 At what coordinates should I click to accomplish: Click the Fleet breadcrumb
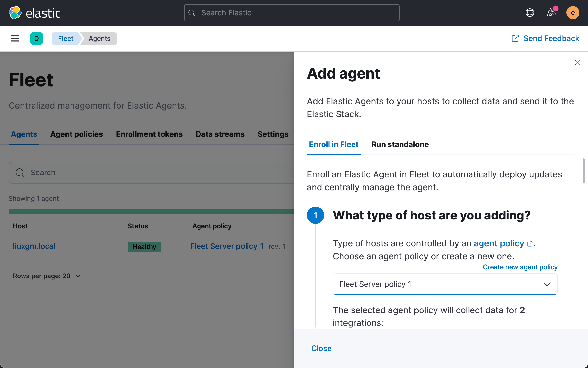[x=66, y=38]
